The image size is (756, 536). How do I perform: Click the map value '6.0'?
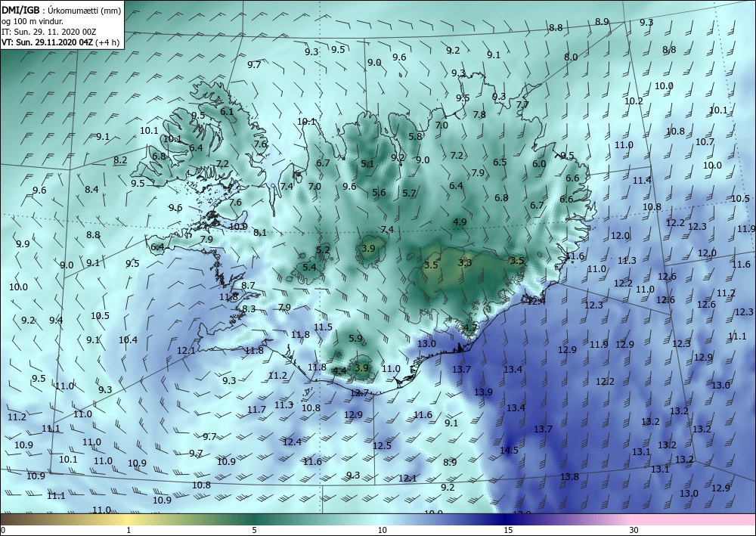(539, 163)
